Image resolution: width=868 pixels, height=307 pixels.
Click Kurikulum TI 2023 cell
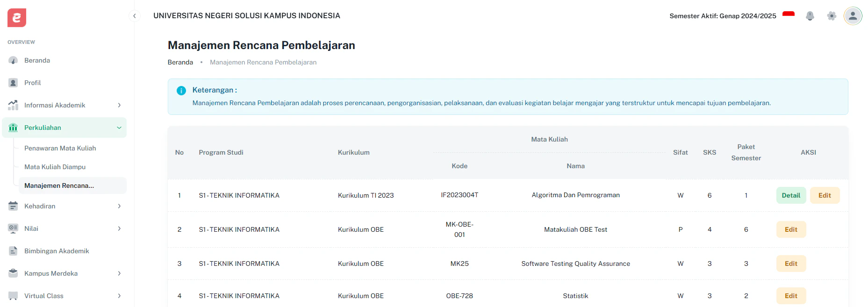[x=366, y=195]
